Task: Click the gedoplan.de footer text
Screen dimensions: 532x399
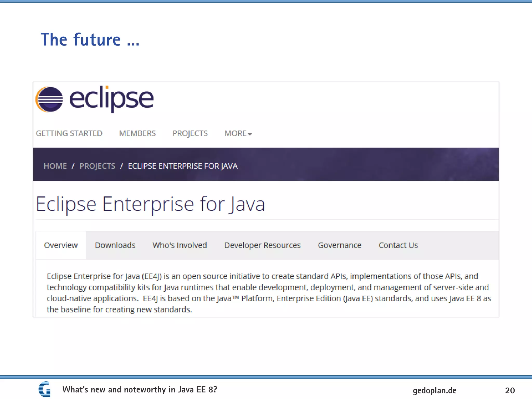Action: click(435, 390)
